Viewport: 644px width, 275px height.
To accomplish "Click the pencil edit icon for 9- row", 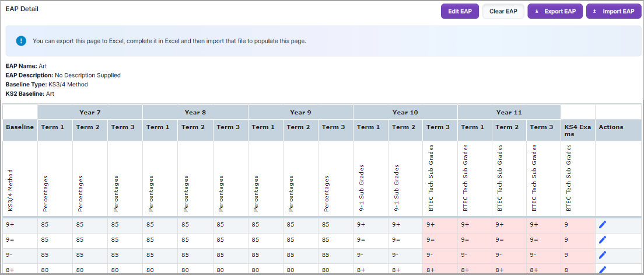I will coord(603,255).
